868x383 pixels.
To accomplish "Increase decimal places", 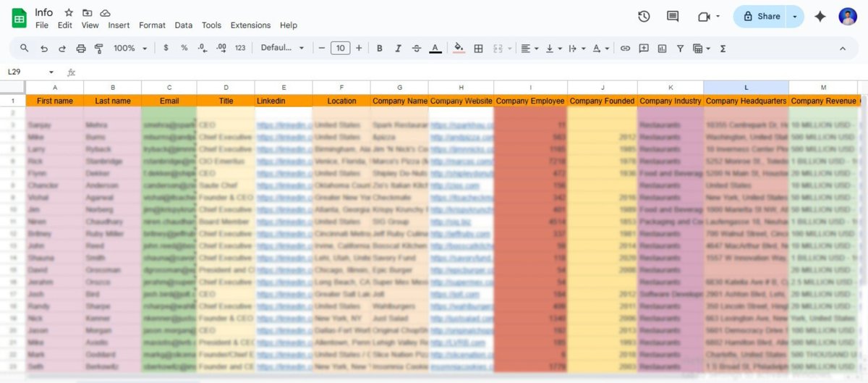I will [221, 49].
